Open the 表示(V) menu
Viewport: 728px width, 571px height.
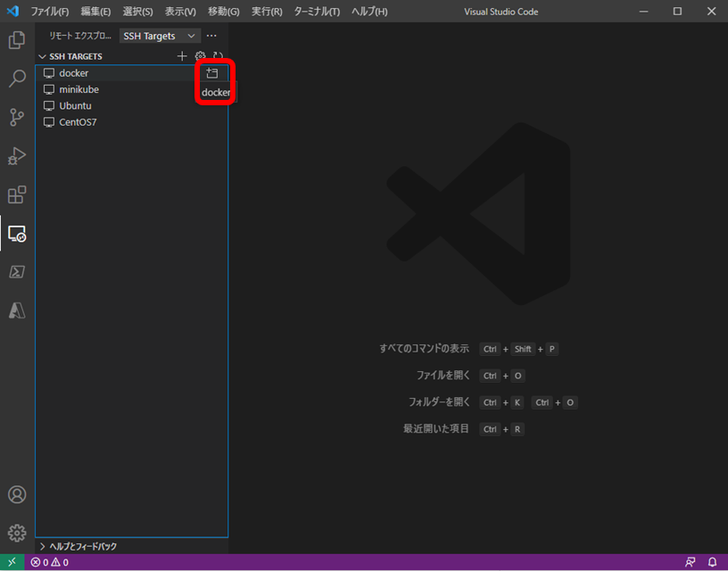180,12
